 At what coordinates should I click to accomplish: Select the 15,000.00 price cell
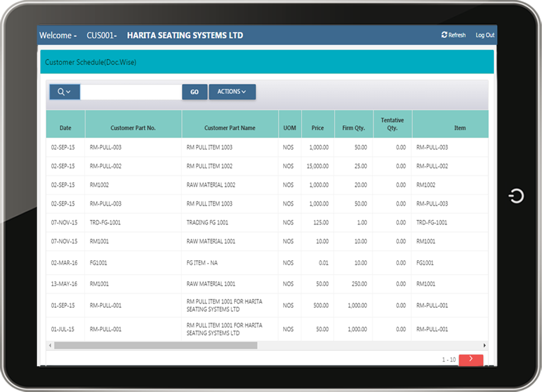pos(317,166)
